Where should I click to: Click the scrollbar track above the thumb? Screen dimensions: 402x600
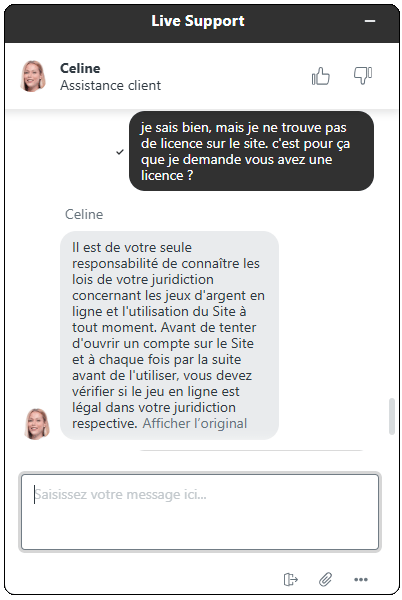point(391,253)
